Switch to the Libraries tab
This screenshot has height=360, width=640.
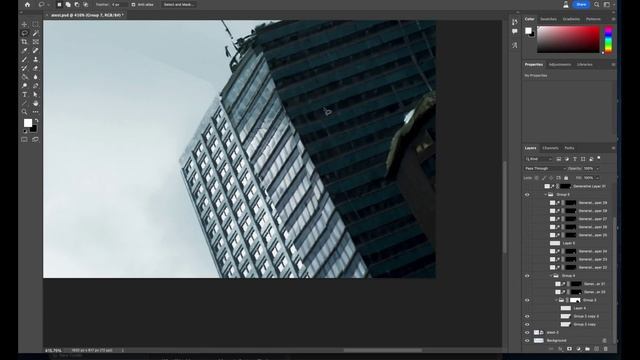(584, 64)
